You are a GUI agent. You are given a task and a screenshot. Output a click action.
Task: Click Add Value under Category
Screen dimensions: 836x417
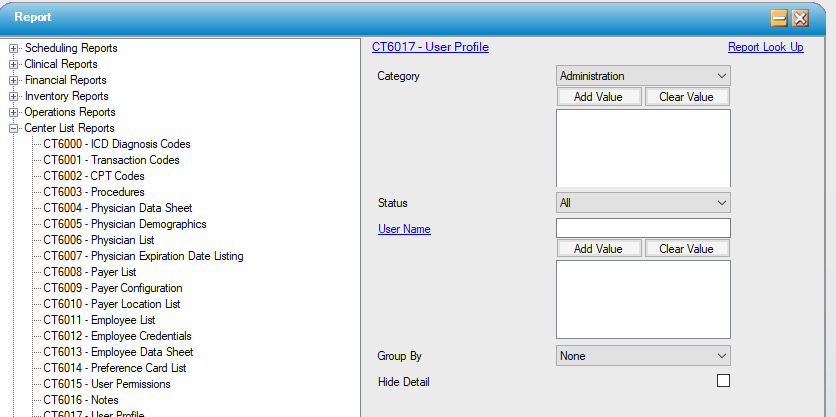[x=598, y=97]
